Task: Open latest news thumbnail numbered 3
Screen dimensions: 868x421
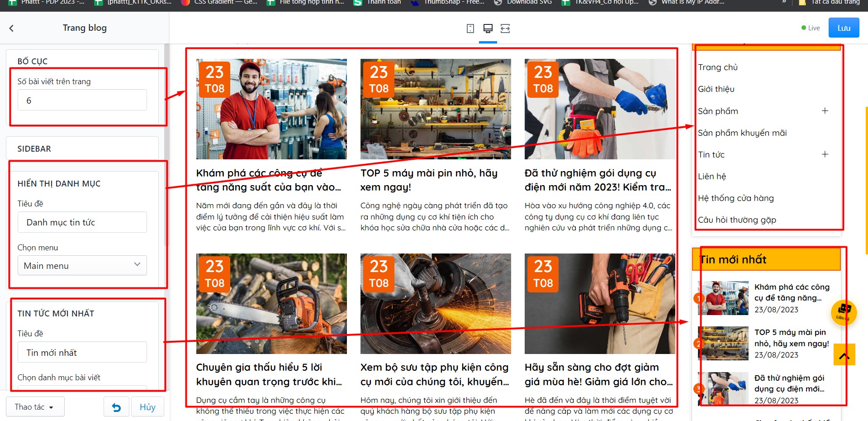Action: click(723, 388)
